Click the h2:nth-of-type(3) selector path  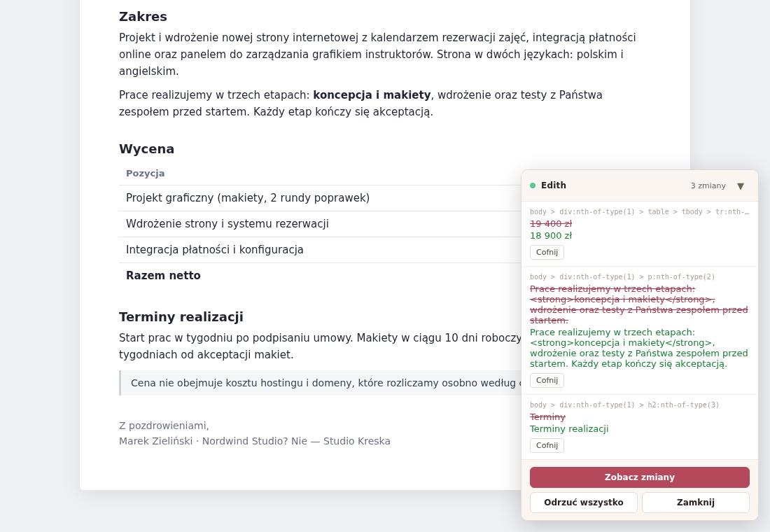(x=624, y=405)
